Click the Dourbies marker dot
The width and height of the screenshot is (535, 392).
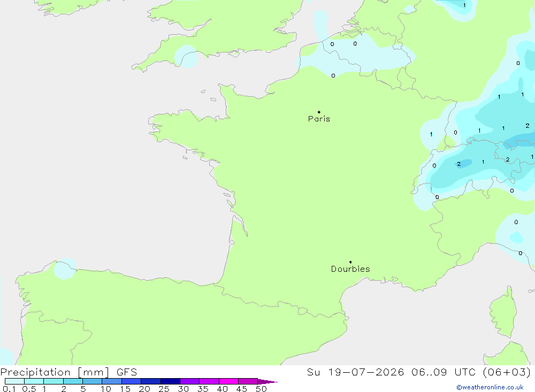[350, 262]
